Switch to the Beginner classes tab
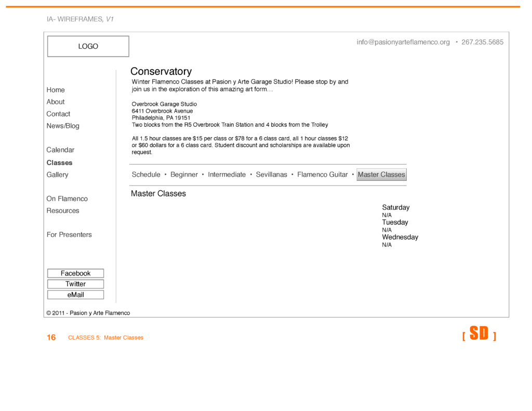Viewport: 532px width, 411px height. tap(184, 175)
